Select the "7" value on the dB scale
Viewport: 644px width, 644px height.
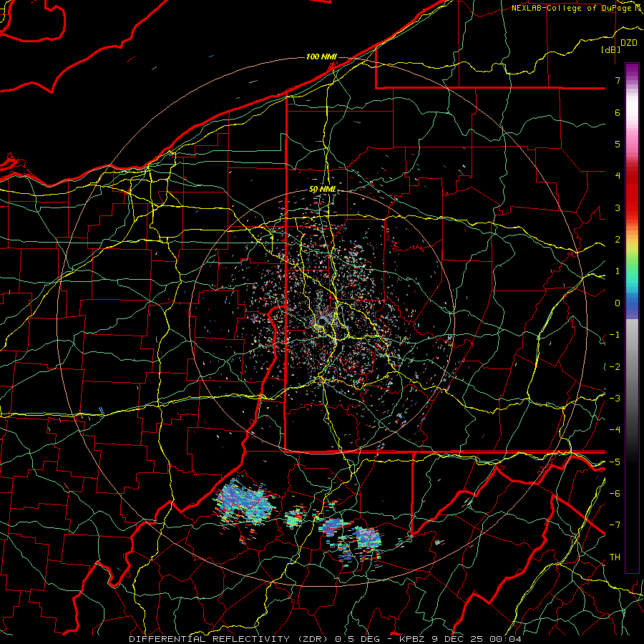click(x=618, y=80)
